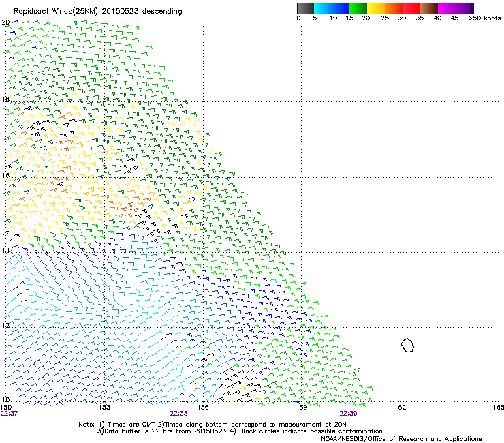
Task: Click the black contamination circle near 162 longitude
Action: click(407, 345)
